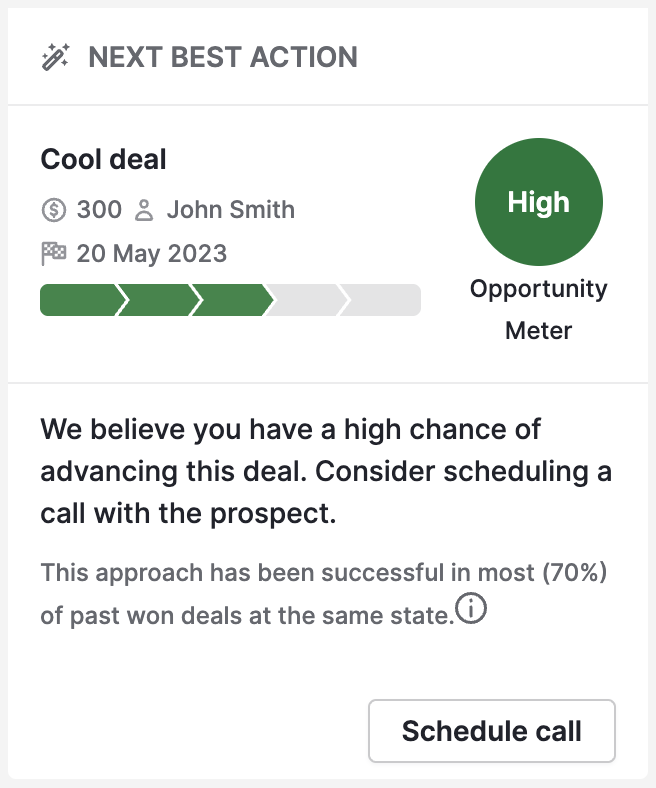The image size is (656, 788).
Task: Select first green pipeline stage
Action: click(81, 300)
